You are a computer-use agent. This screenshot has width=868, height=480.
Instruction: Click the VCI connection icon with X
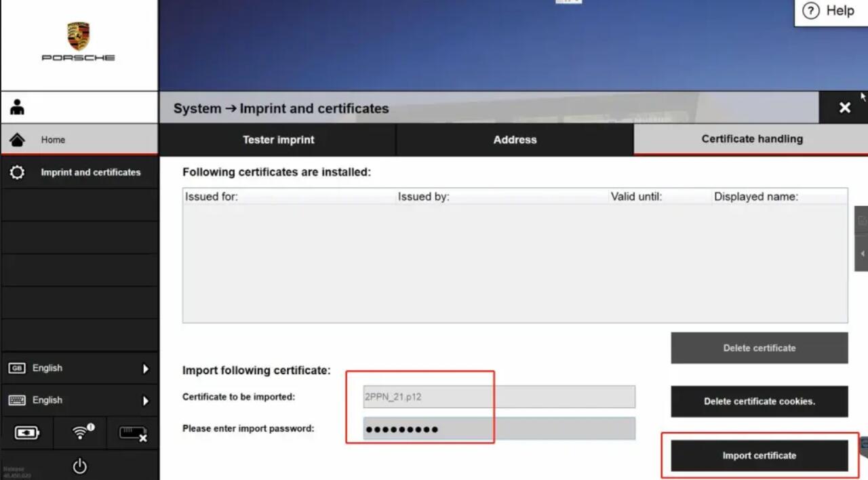coord(133,433)
